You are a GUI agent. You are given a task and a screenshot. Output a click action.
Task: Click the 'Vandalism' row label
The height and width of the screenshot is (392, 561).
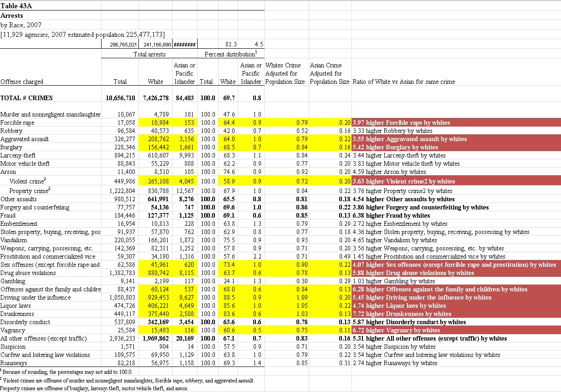click(15, 240)
